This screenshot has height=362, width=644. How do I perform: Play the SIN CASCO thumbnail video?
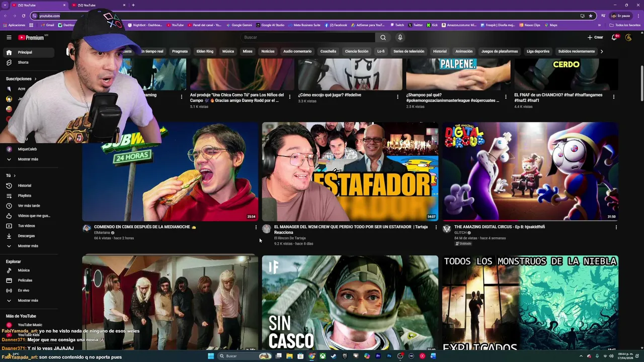point(350,303)
